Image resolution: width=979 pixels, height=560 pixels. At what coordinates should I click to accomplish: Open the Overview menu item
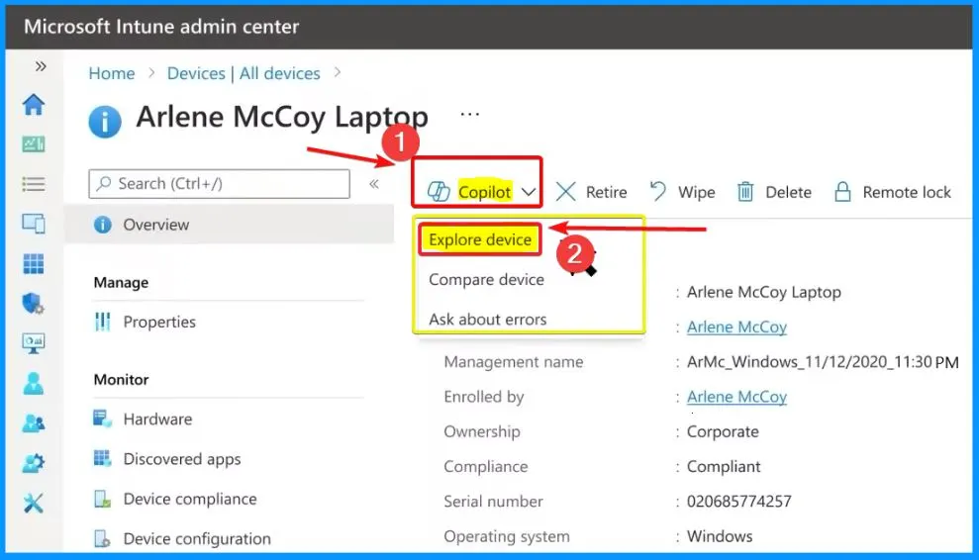pos(229,225)
